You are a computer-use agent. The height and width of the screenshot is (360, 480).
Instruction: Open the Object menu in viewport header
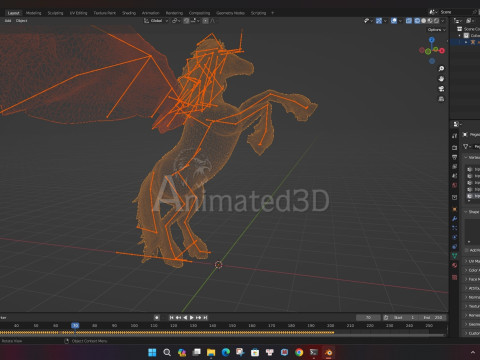click(x=22, y=21)
